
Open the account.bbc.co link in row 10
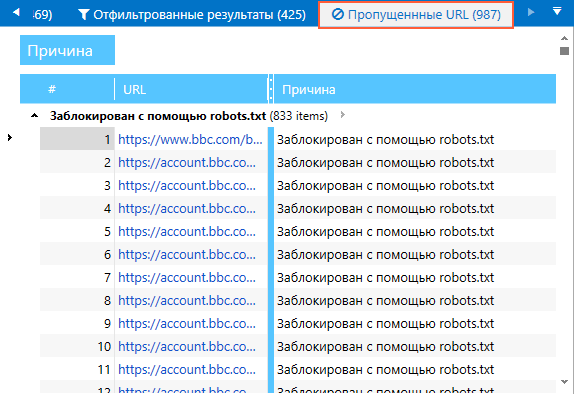point(187,347)
